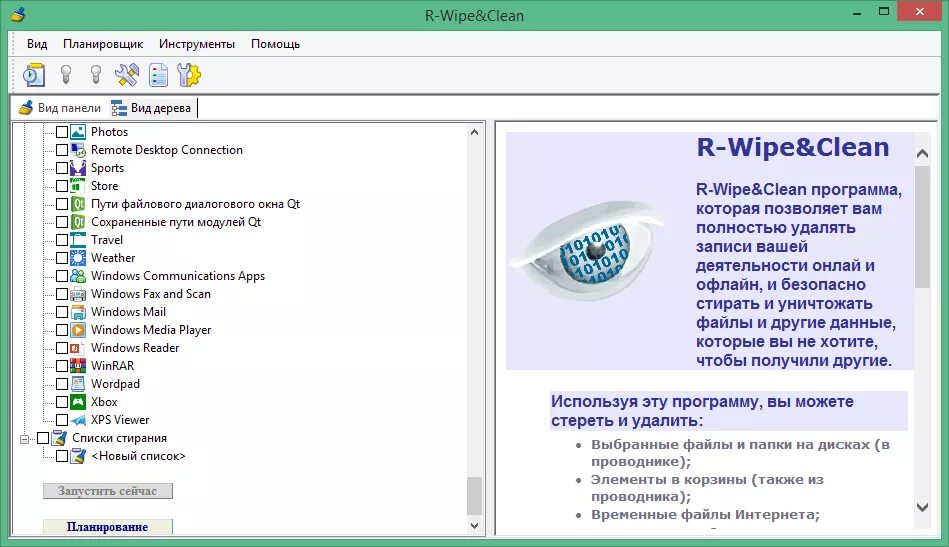
Task: Select the Windows Reader icon
Action: click(x=76, y=348)
